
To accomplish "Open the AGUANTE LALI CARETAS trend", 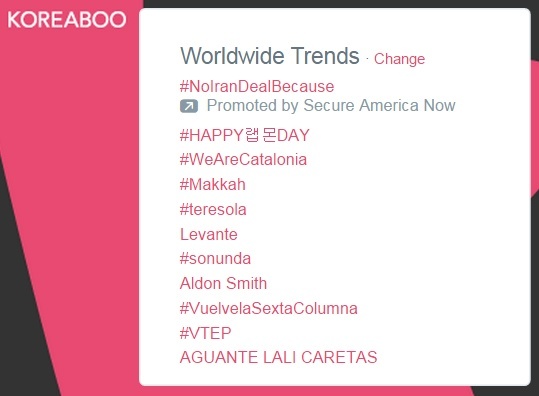I will click(x=278, y=358).
